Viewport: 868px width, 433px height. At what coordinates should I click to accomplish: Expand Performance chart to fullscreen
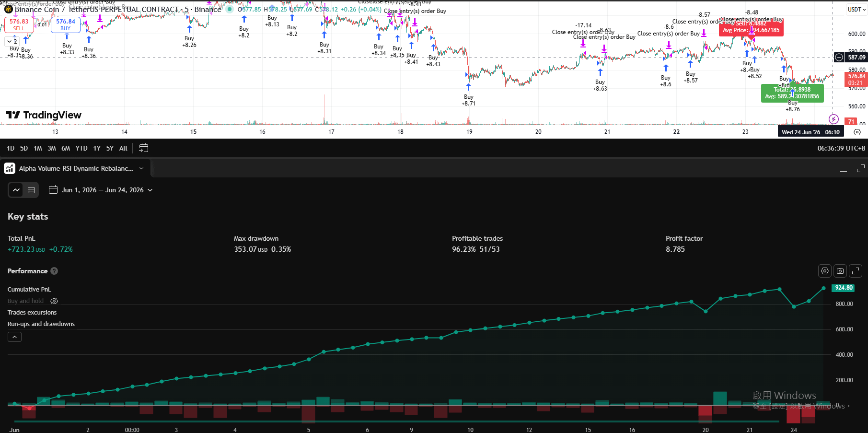coord(856,271)
